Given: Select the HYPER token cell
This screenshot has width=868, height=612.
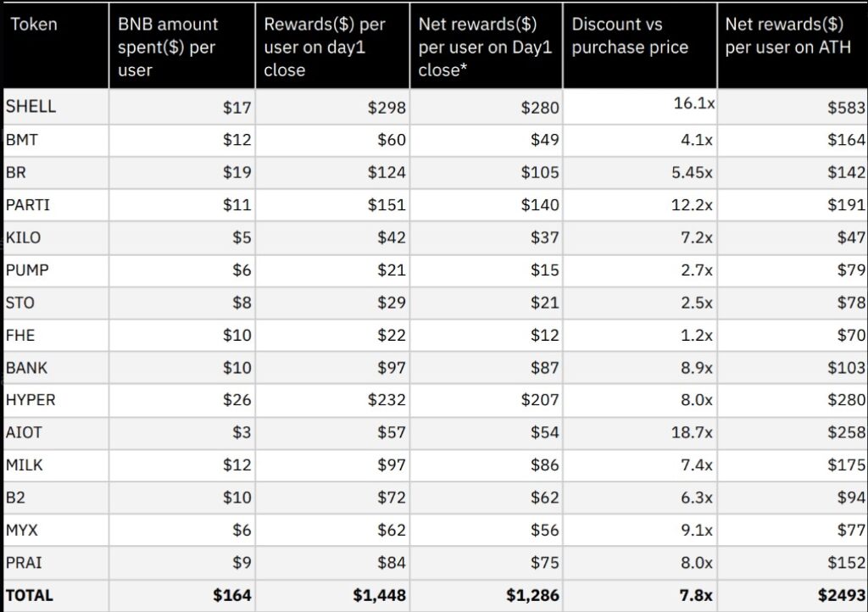Looking at the screenshot, I should [31, 400].
